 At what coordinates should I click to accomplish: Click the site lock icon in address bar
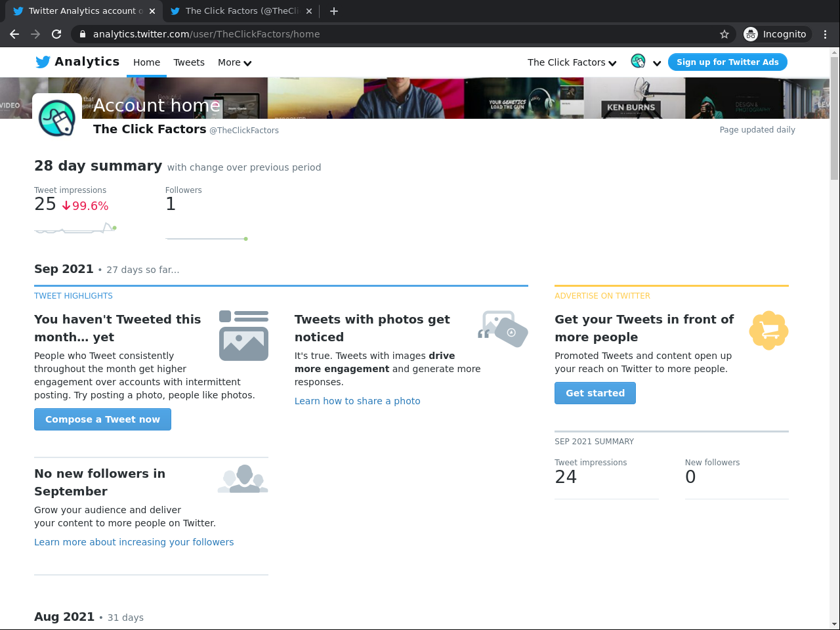coord(82,34)
